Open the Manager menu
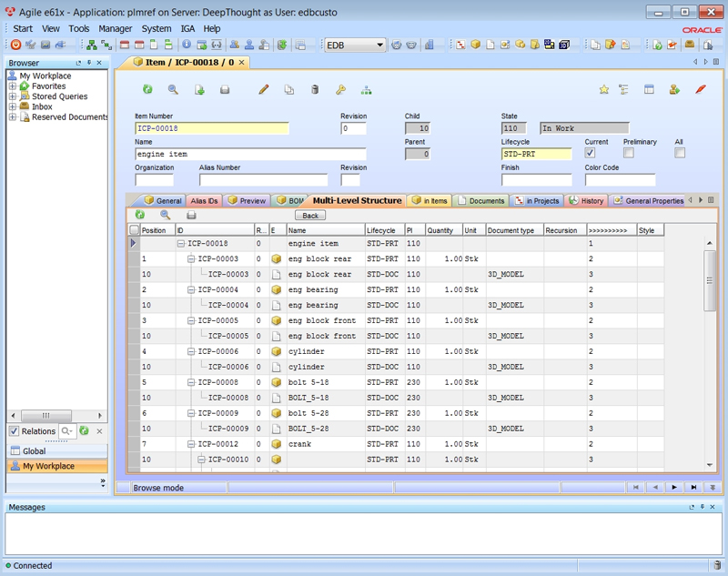The width and height of the screenshot is (728, 576). click(116, 29)
